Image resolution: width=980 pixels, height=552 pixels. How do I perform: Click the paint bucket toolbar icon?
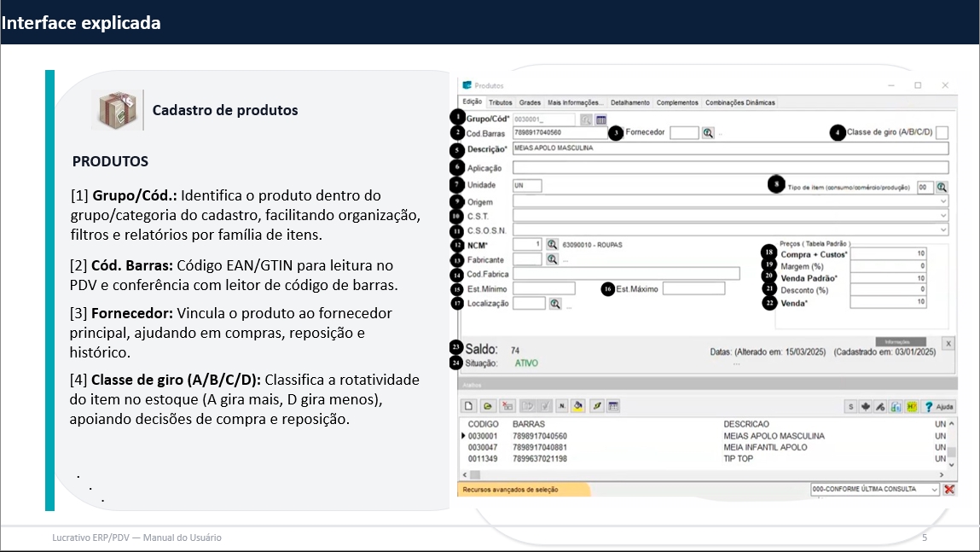point(578,406)
